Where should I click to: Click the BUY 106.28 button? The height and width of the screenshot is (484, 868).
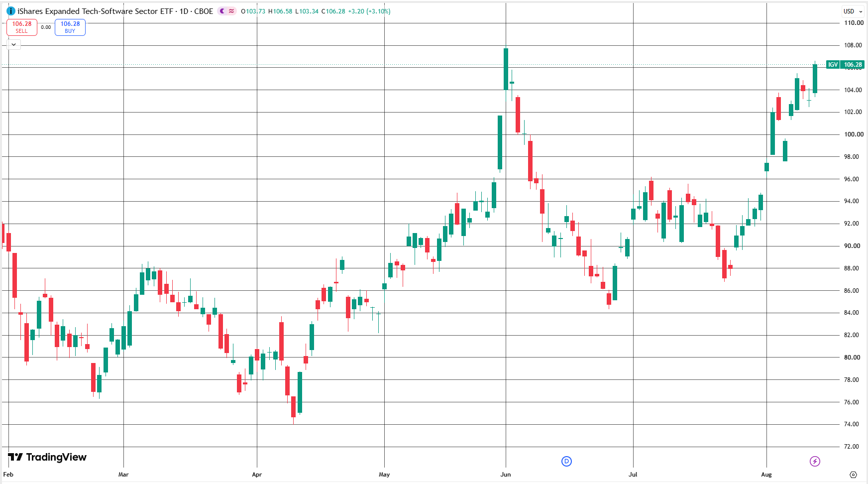[70, 27]
